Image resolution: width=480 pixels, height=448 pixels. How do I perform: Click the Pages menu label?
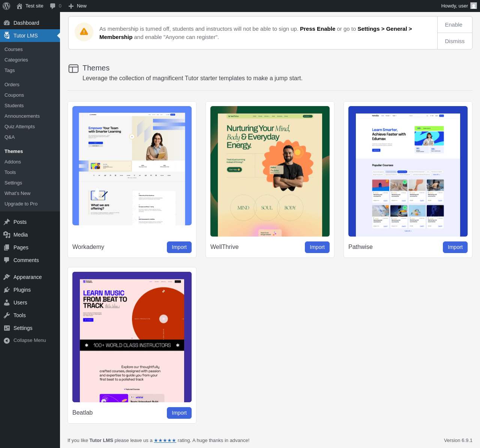click(21, 247)
